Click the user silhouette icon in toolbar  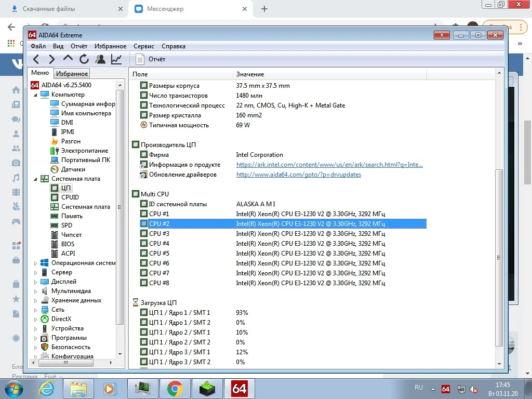pyautogui.click(x=100, y=59)
